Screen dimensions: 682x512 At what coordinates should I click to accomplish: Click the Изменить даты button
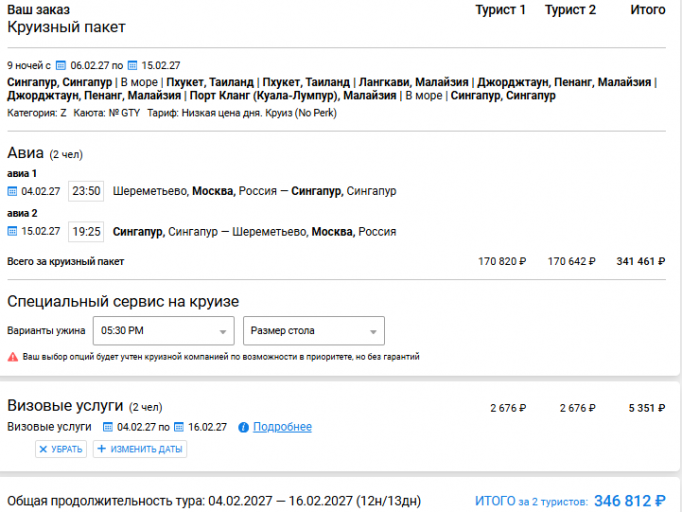pos(140,449)
